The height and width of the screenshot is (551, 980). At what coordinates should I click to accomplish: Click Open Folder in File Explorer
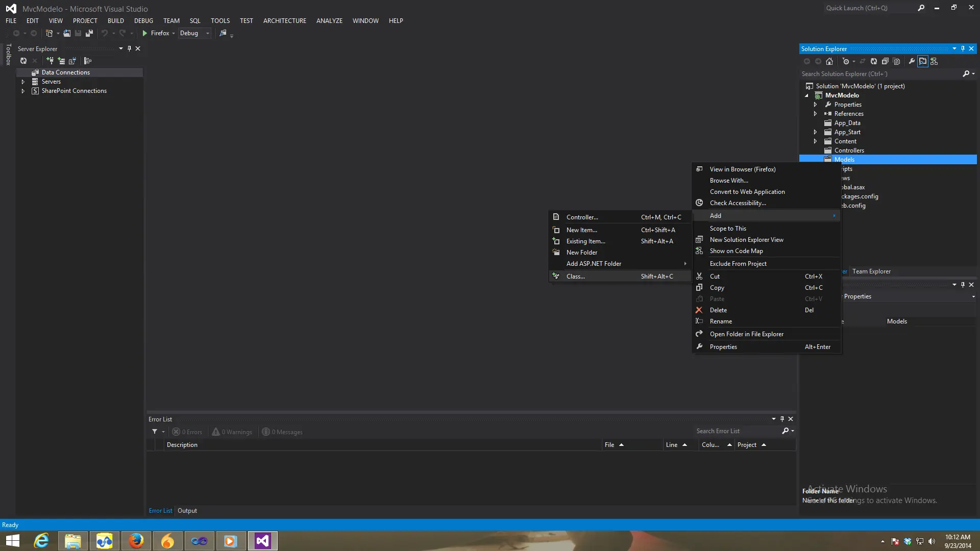pyautogui.click(x=766, y=334)
